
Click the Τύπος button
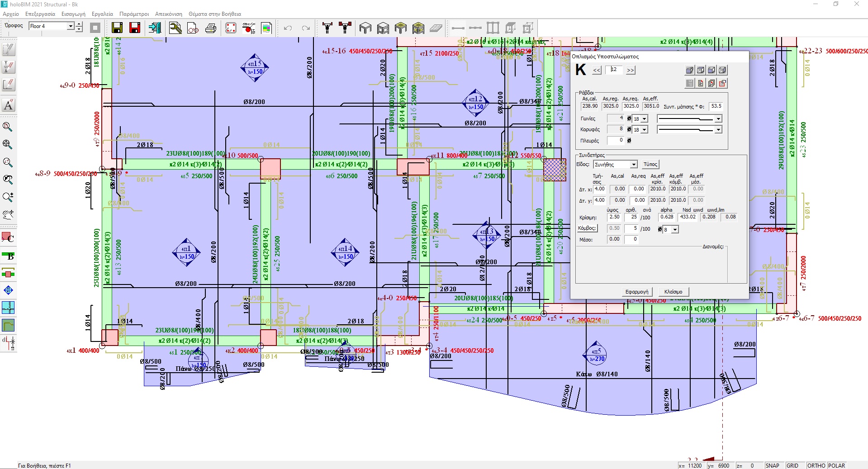(x=650, y=164)
